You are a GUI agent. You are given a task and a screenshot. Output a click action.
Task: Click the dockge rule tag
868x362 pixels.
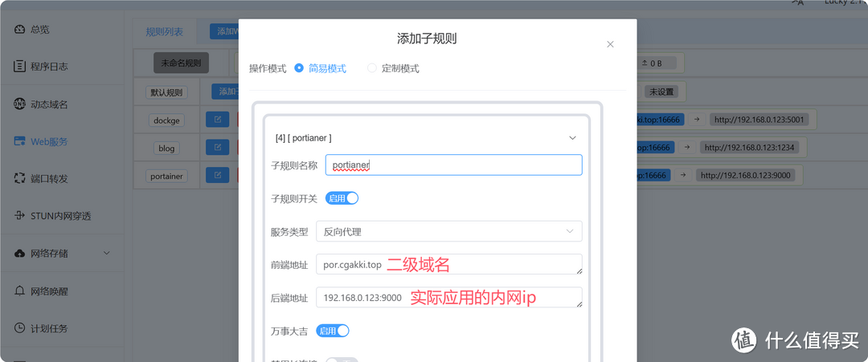166,120
